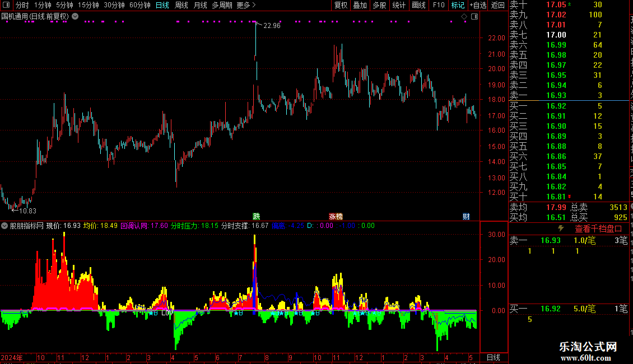
Task: Click the 总卖 3513 figure
Action: click(x=618, y=207)
